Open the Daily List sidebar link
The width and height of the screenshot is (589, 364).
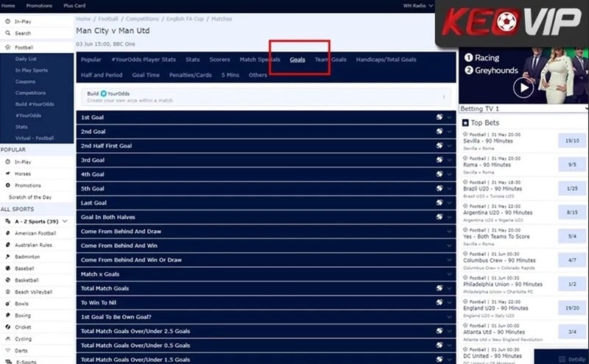pos(26,59)
